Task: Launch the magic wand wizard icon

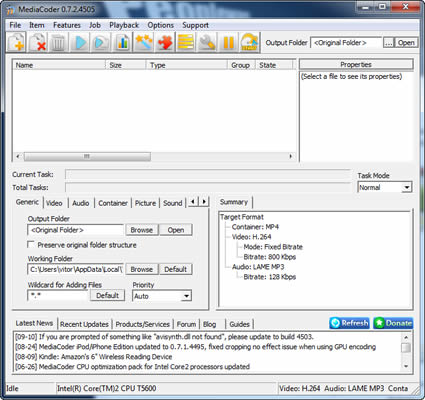Action: [143, 42]
